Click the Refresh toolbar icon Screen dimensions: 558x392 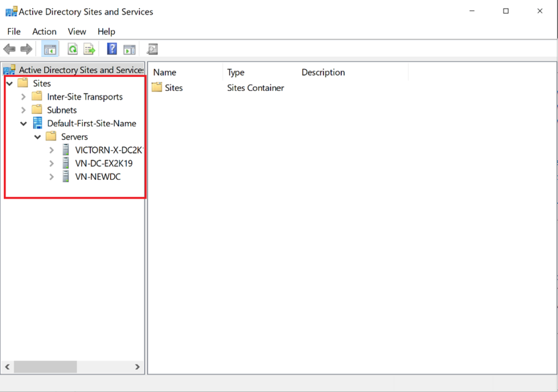coord(72,50)
